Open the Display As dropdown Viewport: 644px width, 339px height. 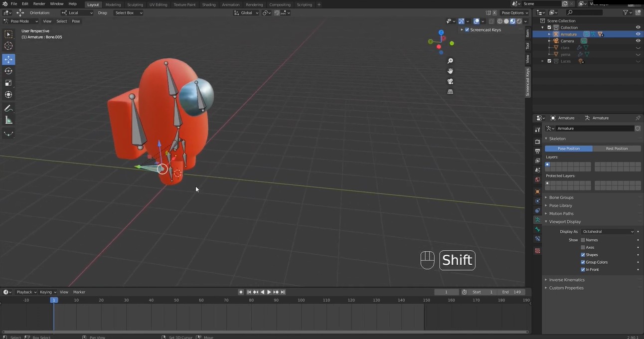[x=607, y=232]
